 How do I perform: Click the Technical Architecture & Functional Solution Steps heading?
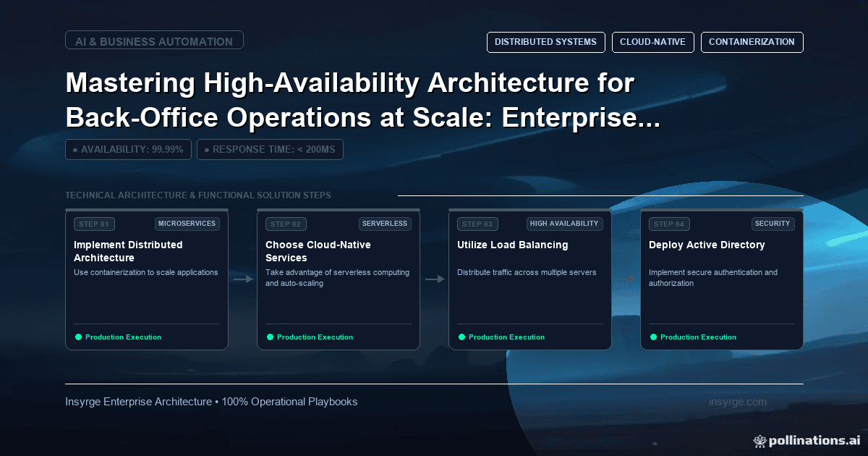(x=198, y=195)
